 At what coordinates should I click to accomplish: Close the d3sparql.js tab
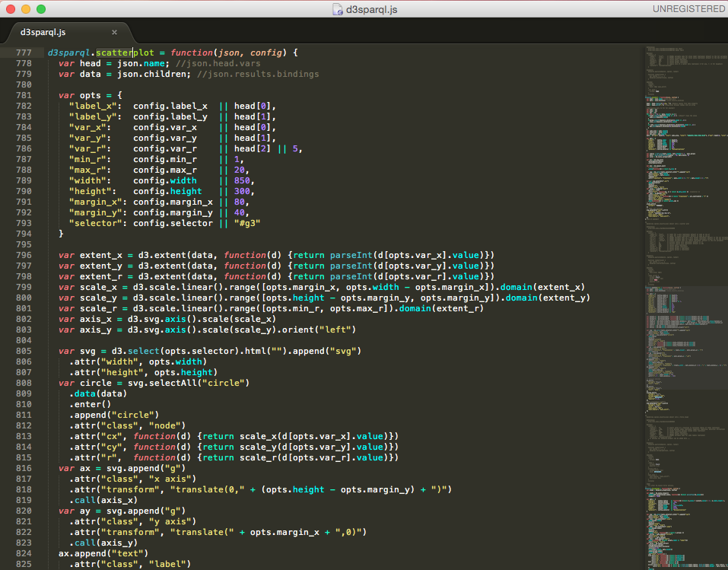click(114, 32)
